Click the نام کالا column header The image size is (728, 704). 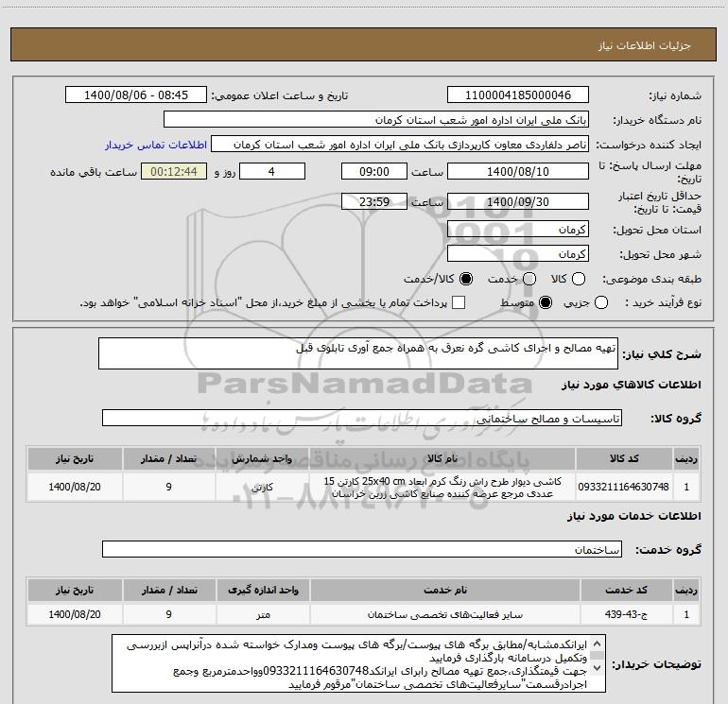point(442,458)
